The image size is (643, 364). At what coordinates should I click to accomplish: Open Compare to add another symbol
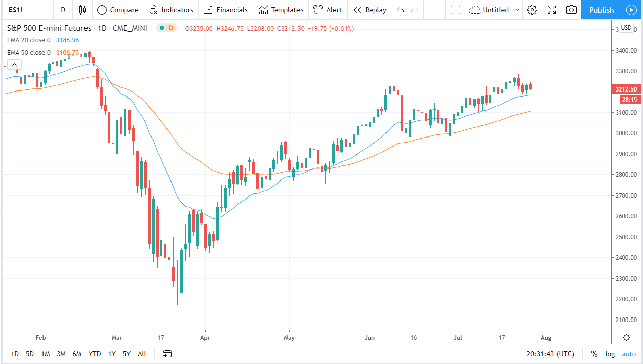pos(118,10)
